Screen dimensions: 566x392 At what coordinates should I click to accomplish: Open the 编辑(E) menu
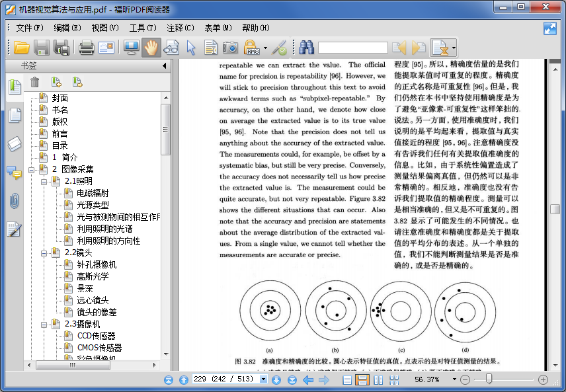tap(67, 28)
